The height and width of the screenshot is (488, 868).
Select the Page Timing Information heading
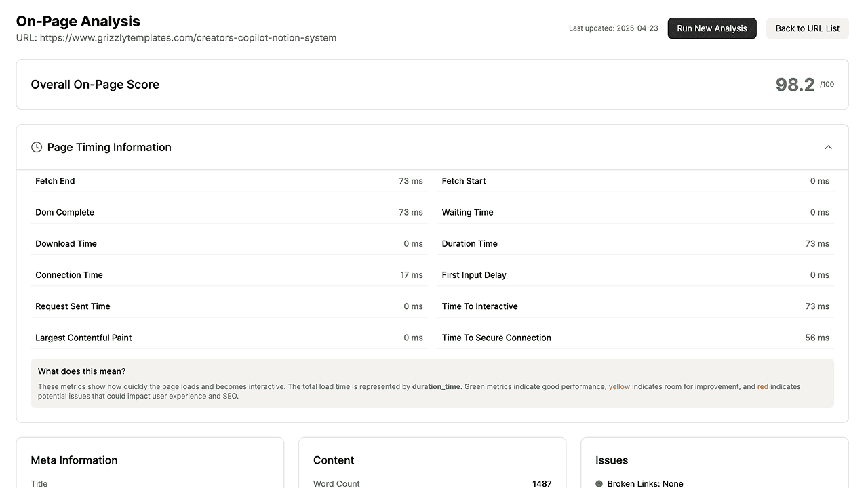[109, 147]
